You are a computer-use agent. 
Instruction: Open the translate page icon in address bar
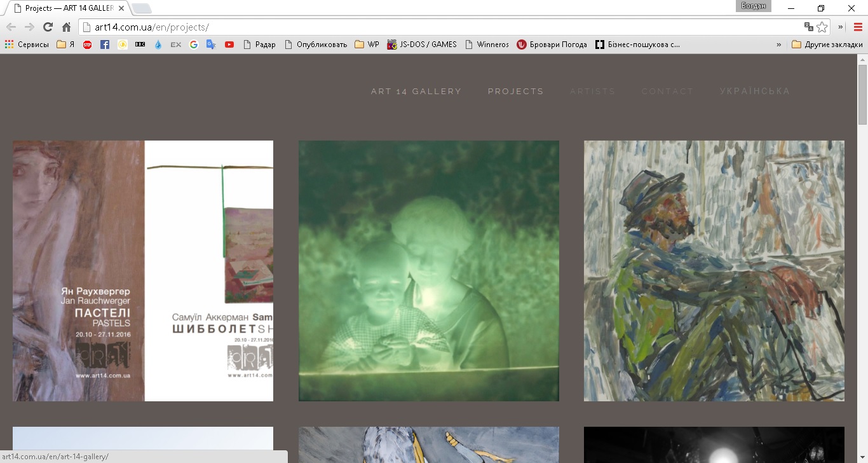pos(809,27)
